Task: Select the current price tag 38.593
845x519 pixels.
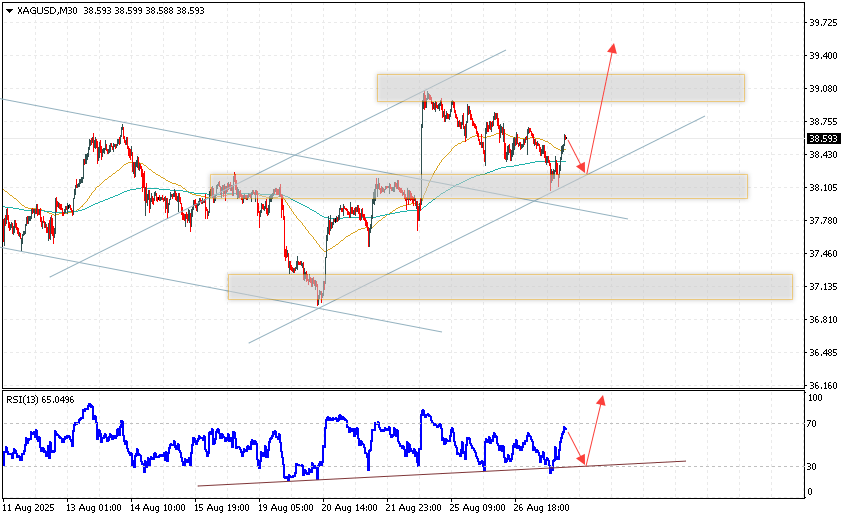Action: 823,139
